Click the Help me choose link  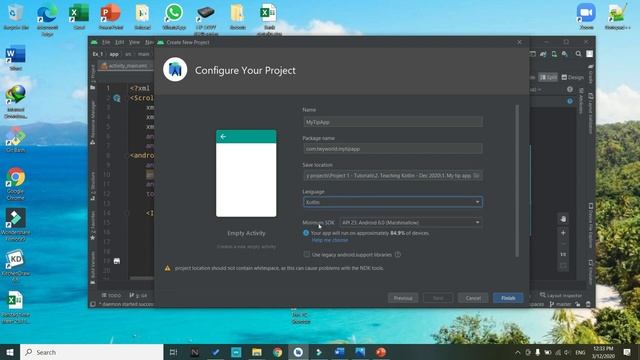tap(330, 240)
